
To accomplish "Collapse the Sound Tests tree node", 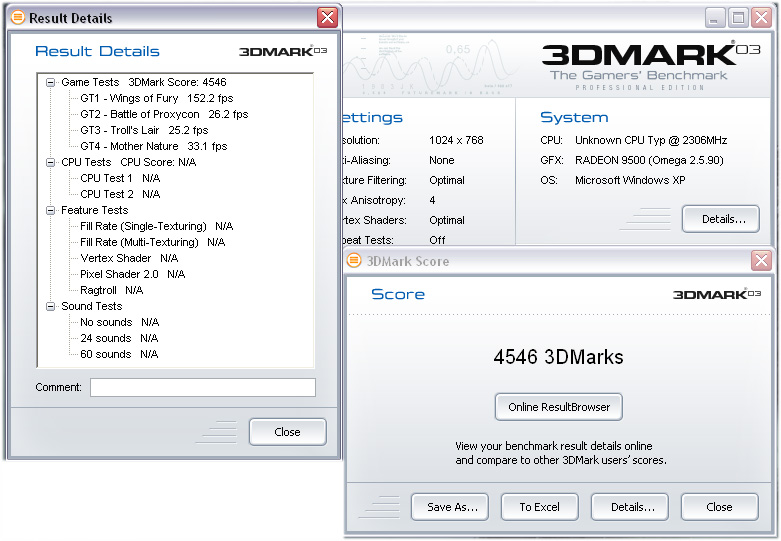I will pyautogui.click(x=51, y=306).
